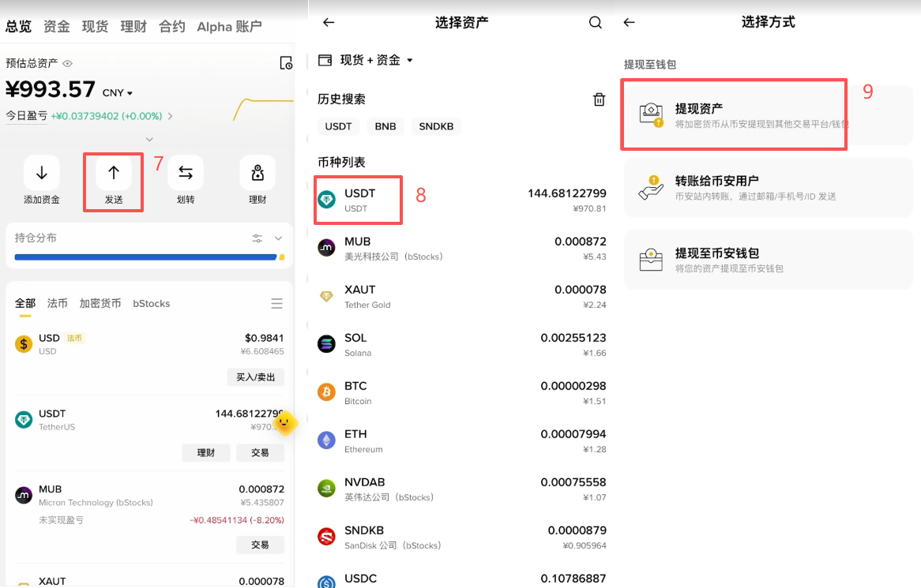Tap the BTC Bitcoin coin icon

tap(326, 392)
